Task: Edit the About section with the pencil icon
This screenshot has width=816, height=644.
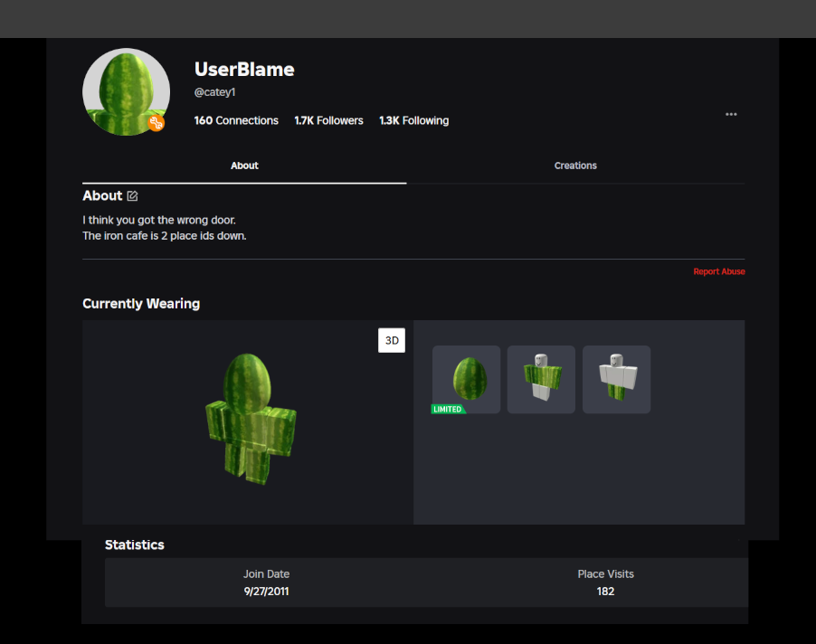Action: pyautogui.click(x=133, y=196)
